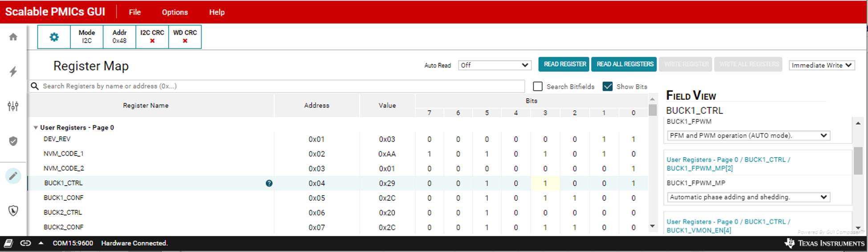The height and width of the screenshot is (252, 868).
Task: Open the Immediate Write mode dropdown
Action: [821, 65]
